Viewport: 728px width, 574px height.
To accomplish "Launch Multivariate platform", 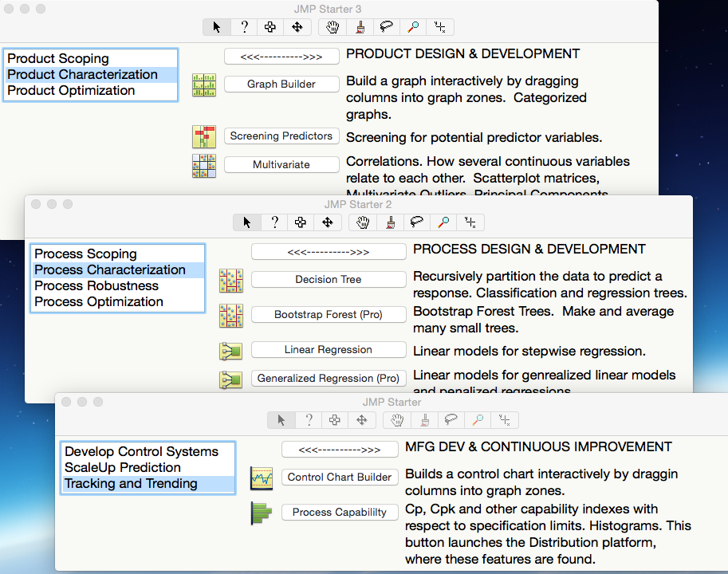I will coord(281,164).
